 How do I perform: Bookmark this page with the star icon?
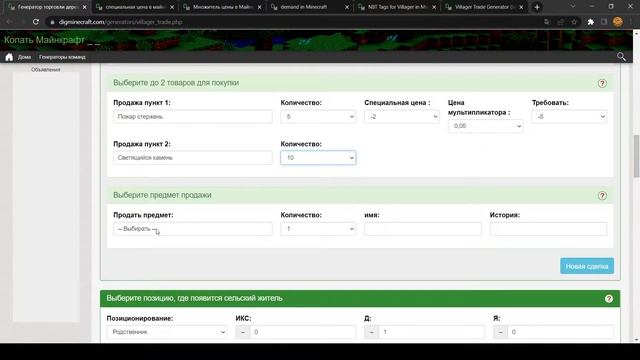pyautogui.click(x=574, y=22)
